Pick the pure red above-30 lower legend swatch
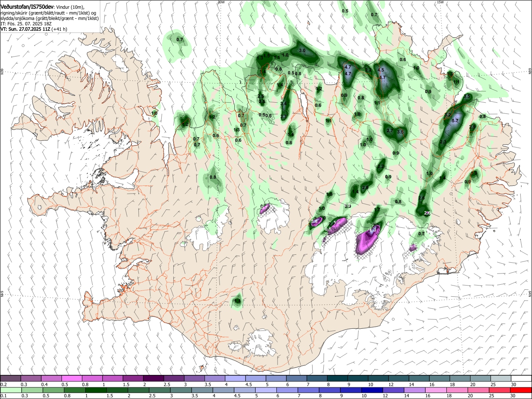532x399 pixels. coord(521,390)
